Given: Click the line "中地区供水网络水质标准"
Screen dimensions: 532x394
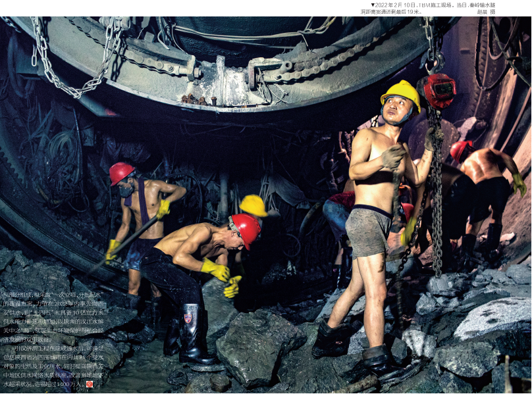Looking at the screenshot, I should [x=53, y=375].
